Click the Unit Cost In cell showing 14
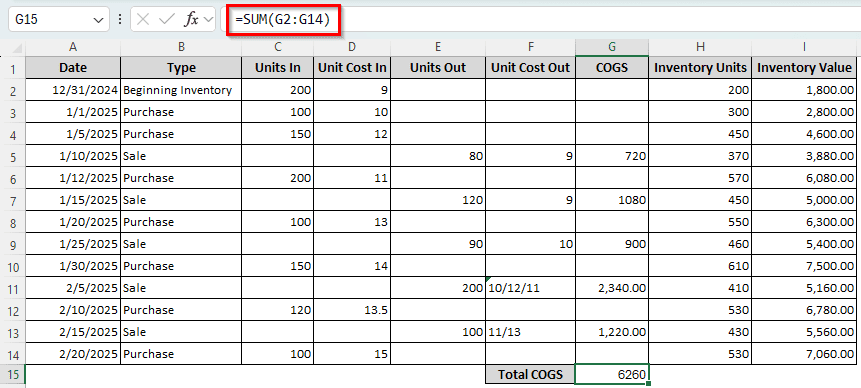The width and height of the screenshot is (861, 388). pyautogui.click(x=353, y=266)
